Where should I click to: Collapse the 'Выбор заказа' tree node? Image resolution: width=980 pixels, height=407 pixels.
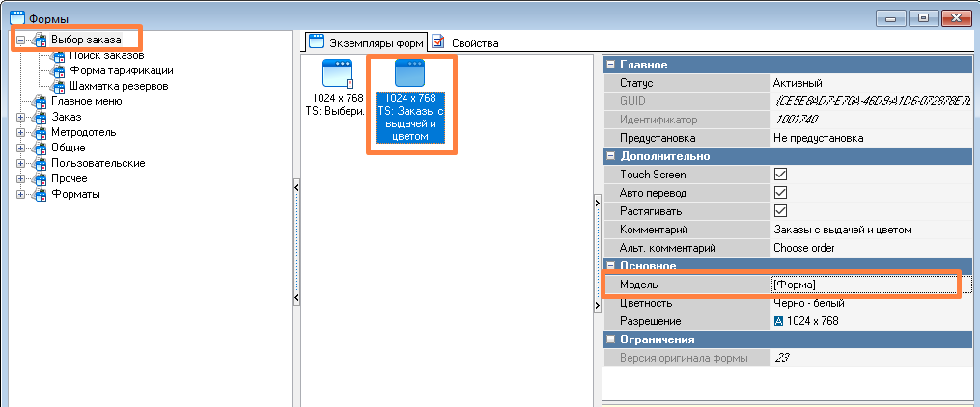pyautogui.click(x=21, y=40)
